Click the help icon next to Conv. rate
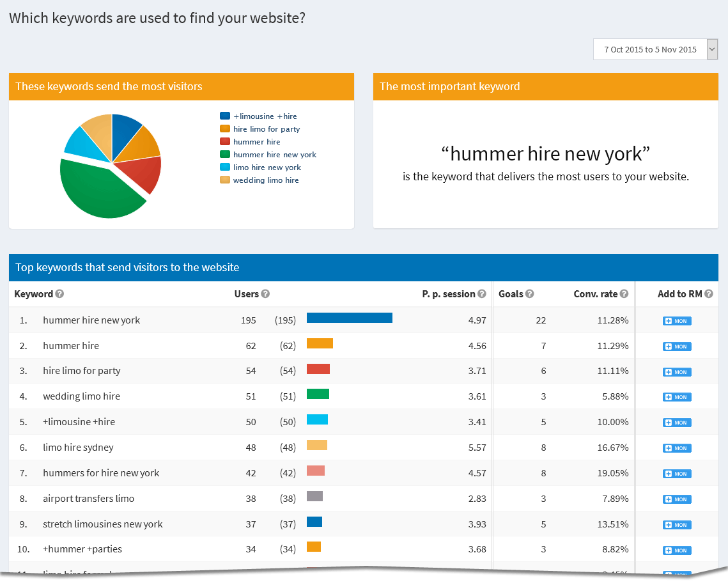This screenshot has height=585, width=728. [x=624, y=294]
